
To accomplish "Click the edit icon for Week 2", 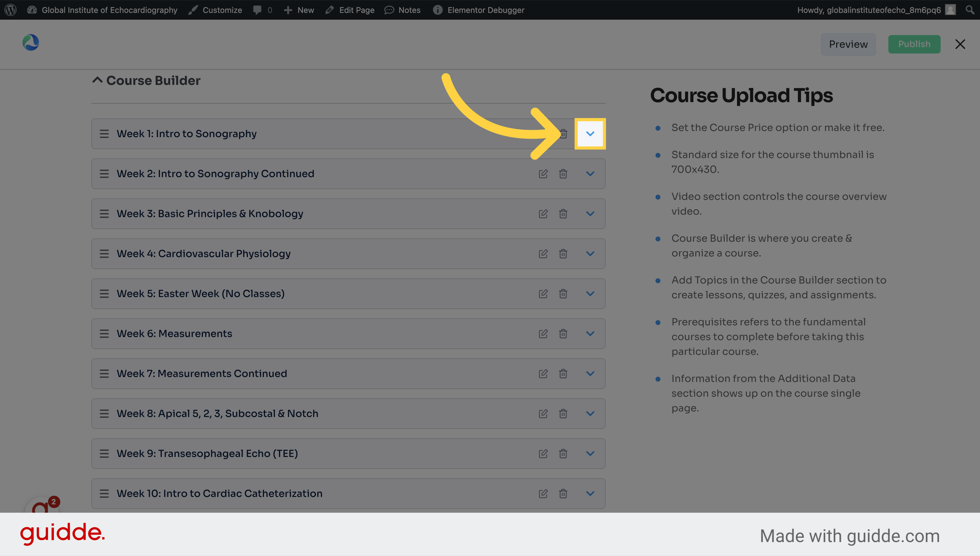I will click(543, 174).
